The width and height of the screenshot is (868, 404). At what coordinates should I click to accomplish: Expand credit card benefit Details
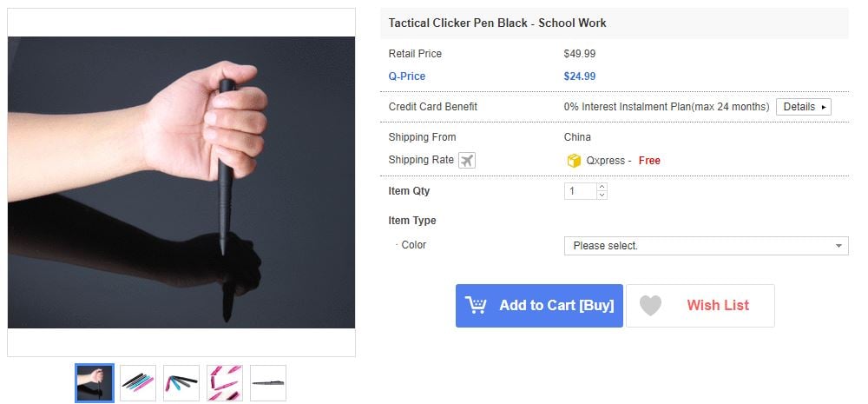803,107
